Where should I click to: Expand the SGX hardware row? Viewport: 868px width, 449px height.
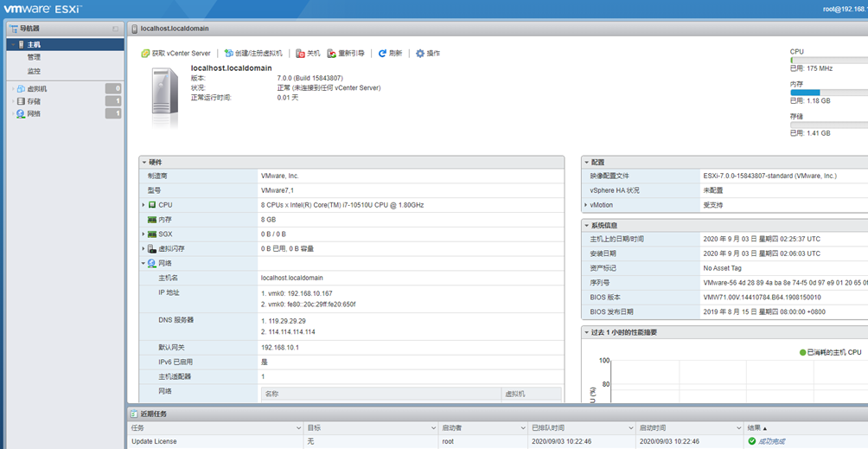[144, 234]
